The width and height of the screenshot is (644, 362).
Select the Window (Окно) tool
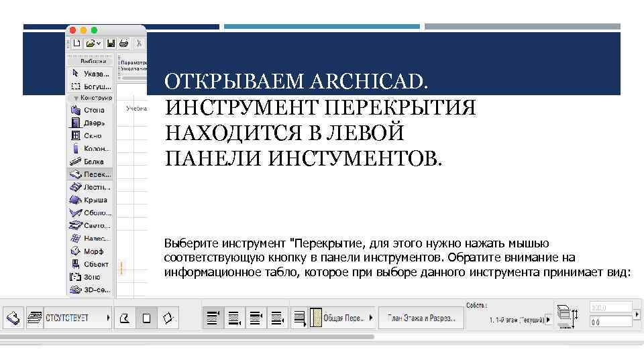pyautogui.click(x=90, y=135)
